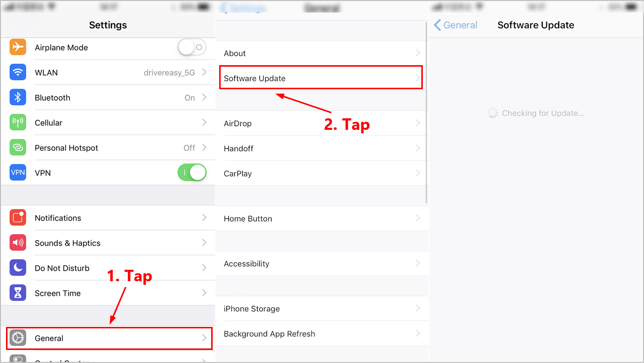Tap the Do Not Disturb moon icon
The image size is (644, 363).
(x=18, y=268)
